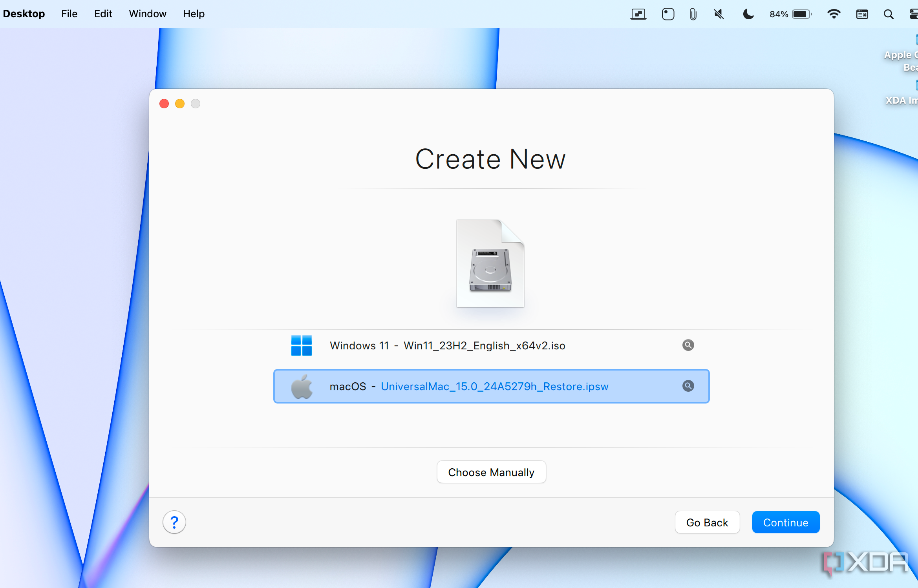Click the Go Back button
918x588 pixels.
click(x=707, y=522)
